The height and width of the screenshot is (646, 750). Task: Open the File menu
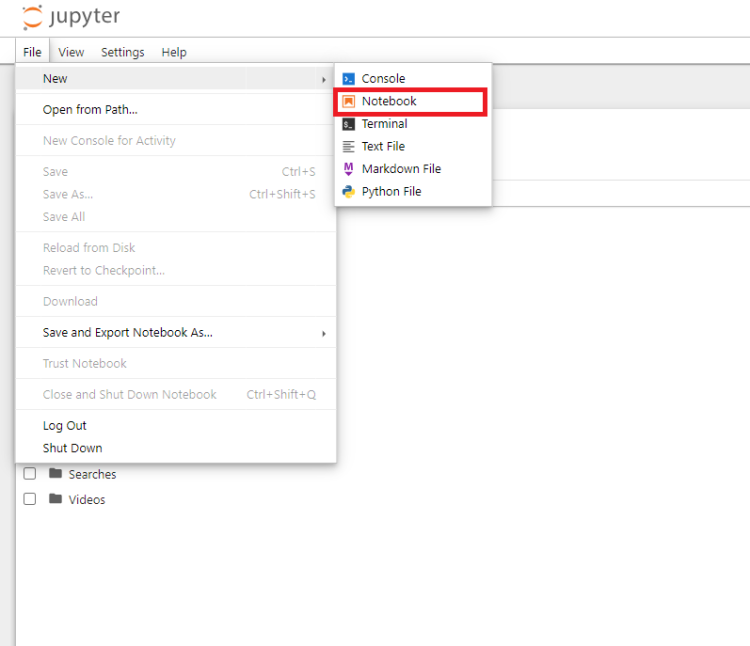[x=32, y=52]
